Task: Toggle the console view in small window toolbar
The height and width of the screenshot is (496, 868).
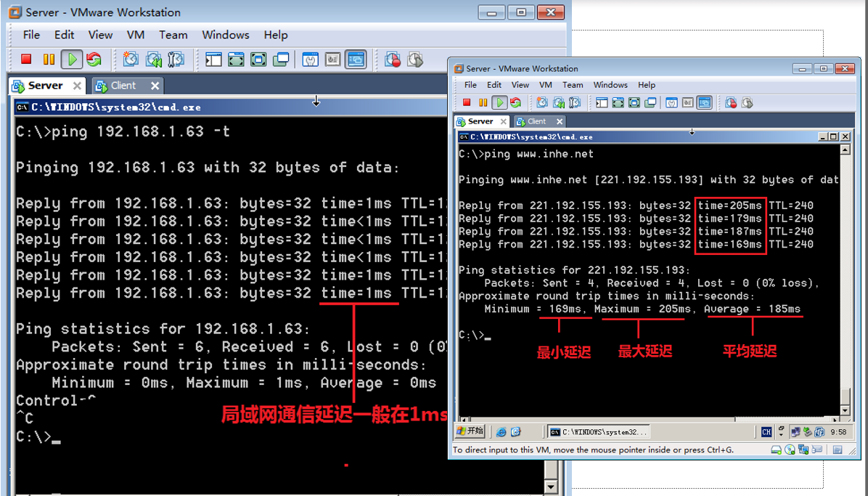Action: pos(704,103)
